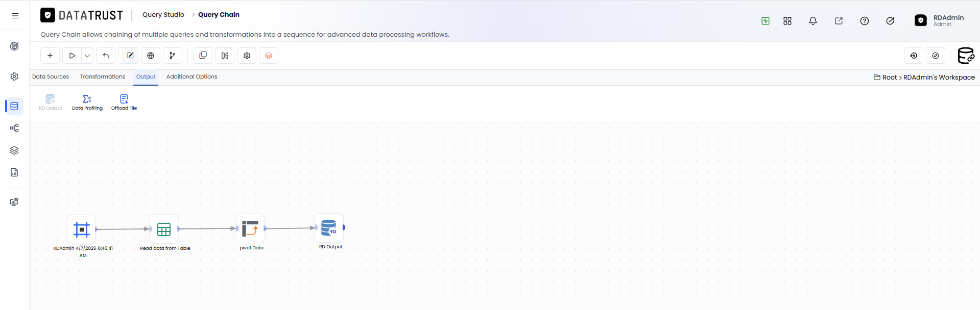The width and height of the screenshot is (980, 310).
Task: Switch to the Data Sources tab
Action: 51,76
